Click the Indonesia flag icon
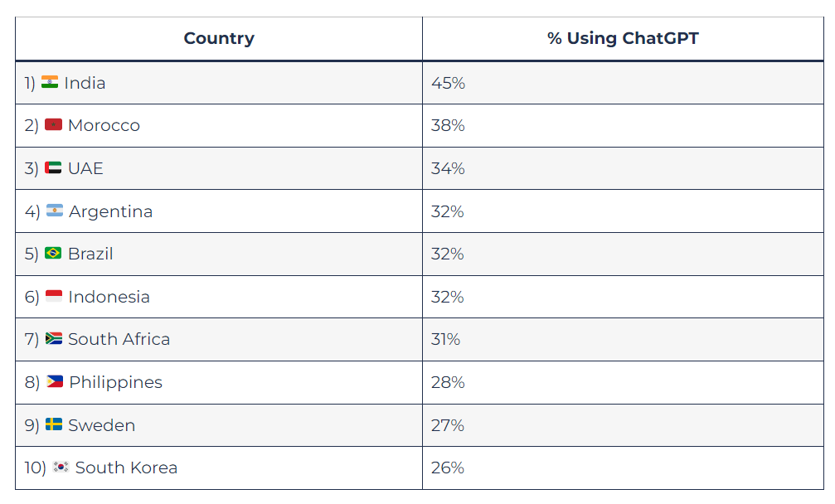This screenshot has height=504, width=835. (54, 296)
